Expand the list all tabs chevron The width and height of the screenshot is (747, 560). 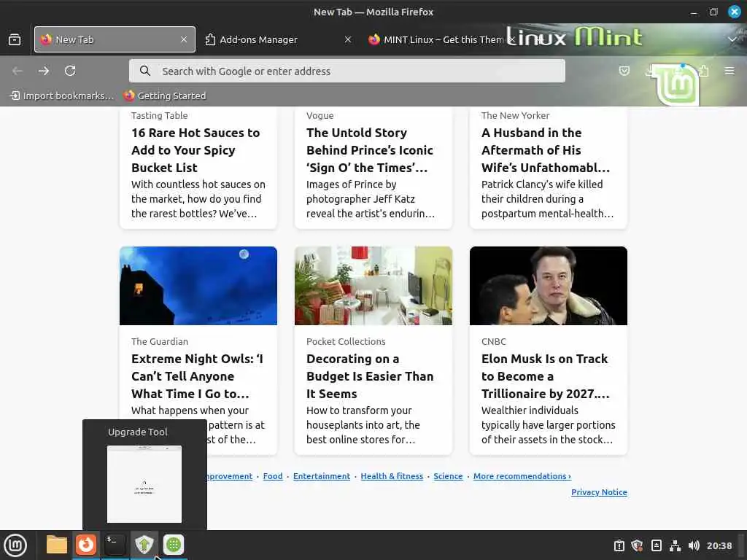732,39
